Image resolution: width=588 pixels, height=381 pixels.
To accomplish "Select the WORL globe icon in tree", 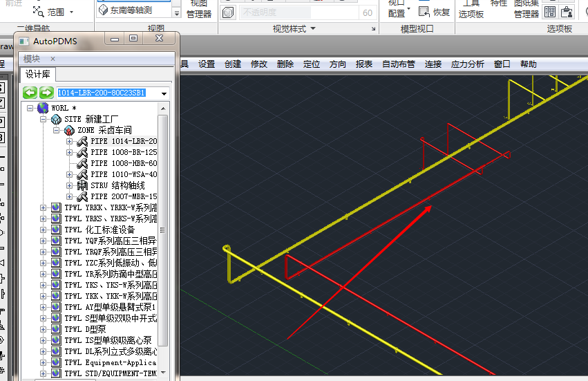I will (43, 108).
